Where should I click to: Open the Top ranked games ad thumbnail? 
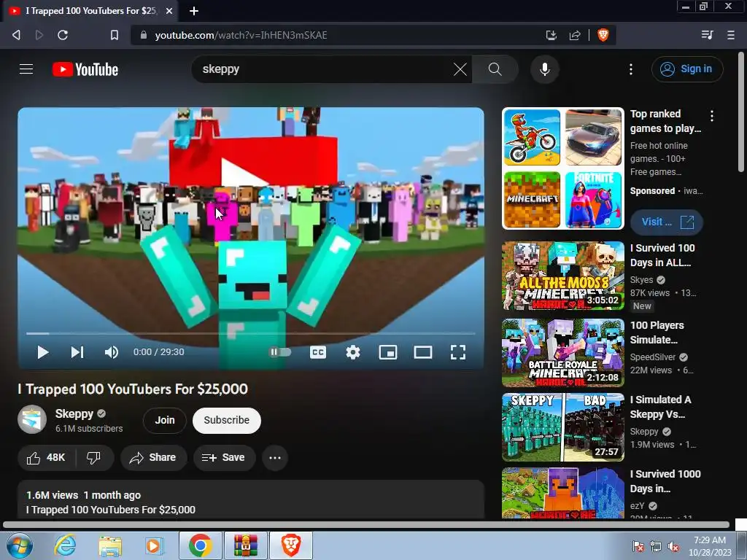coord(562,168)
